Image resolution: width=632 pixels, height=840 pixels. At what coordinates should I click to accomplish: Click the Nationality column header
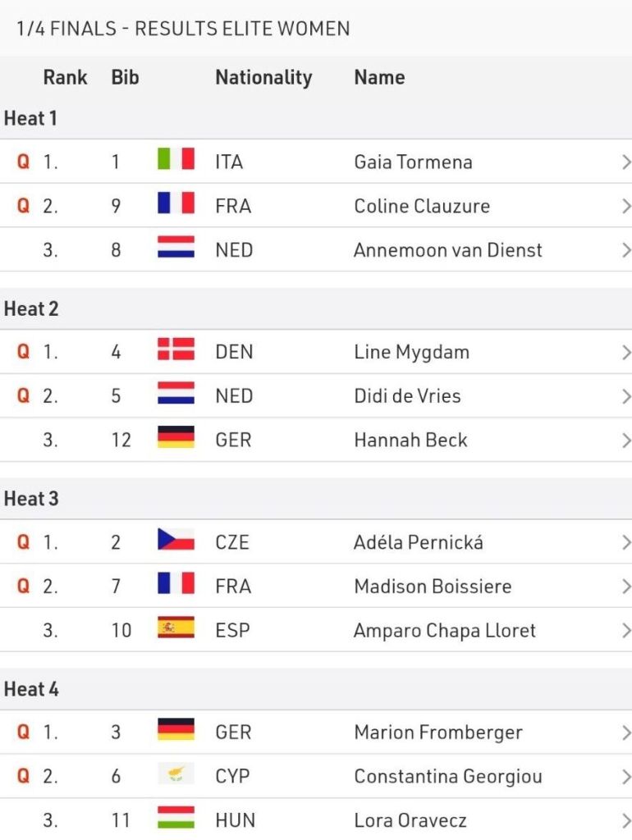[263, 78]
